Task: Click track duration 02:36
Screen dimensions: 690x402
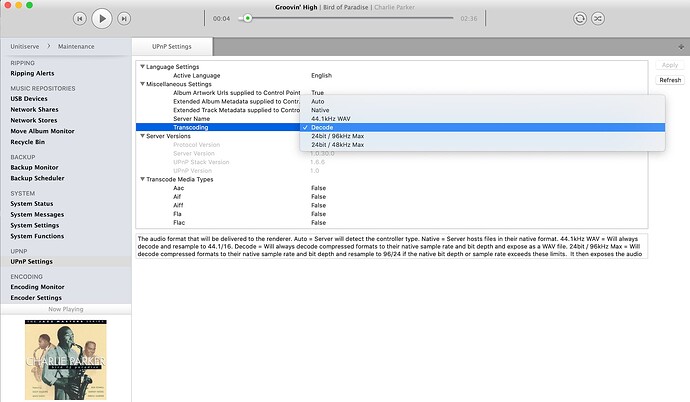Action: coord(469,18)
